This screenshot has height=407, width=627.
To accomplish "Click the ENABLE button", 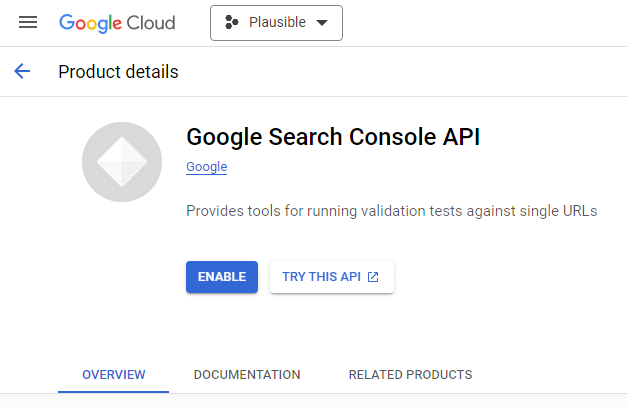I will tap(222, 277).
